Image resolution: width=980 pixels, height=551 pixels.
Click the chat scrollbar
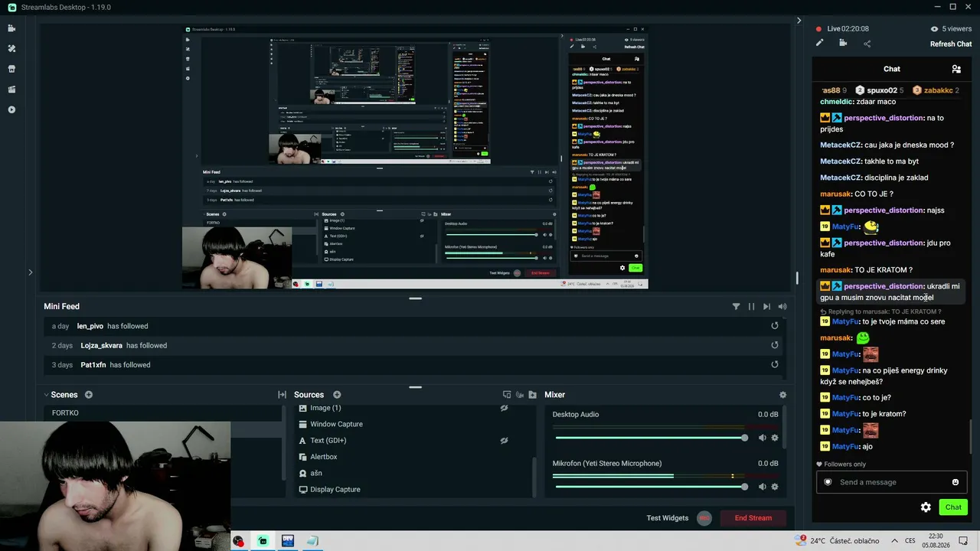[x=972, y=435]
